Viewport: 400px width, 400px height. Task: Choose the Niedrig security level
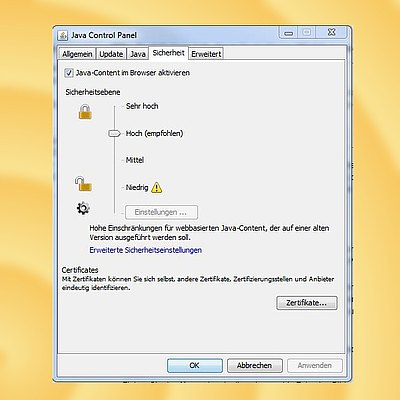click(137, 187)
